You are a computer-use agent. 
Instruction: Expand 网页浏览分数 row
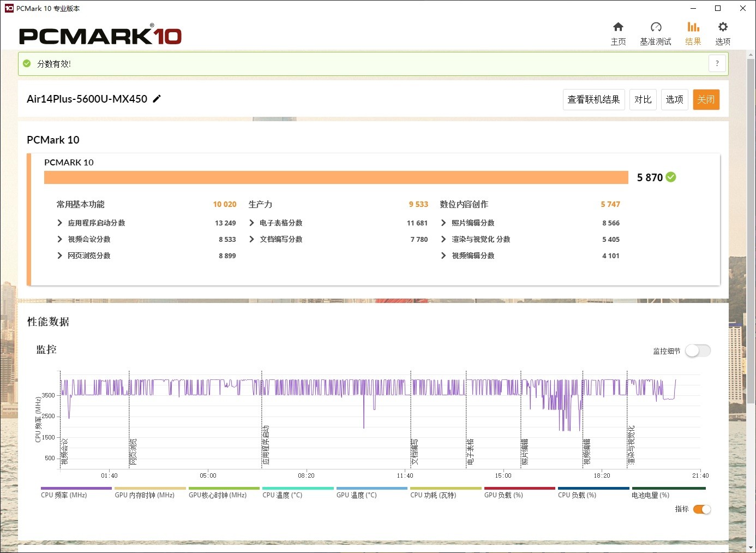60,255
